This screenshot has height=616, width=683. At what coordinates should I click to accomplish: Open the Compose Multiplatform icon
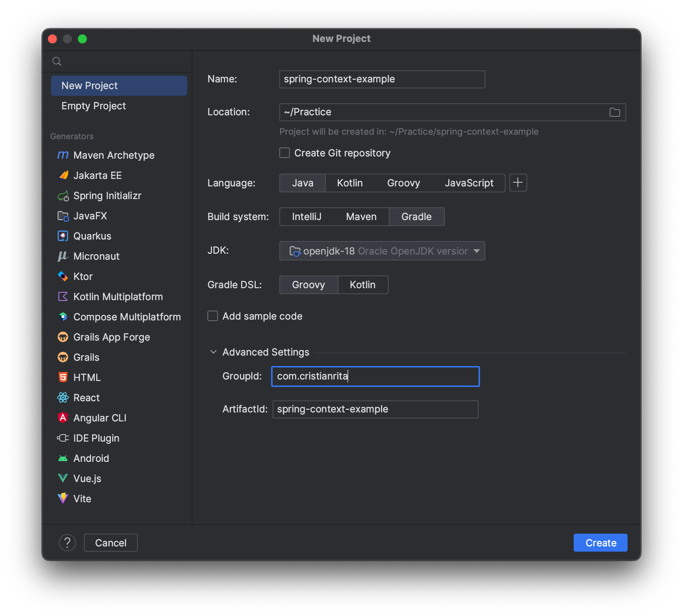(x=63, y=317)
